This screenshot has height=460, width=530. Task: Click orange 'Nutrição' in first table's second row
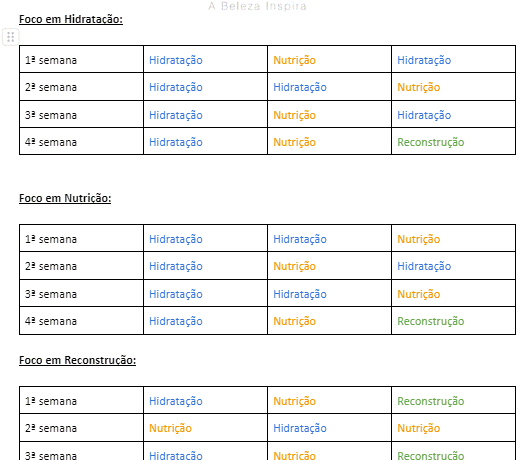click(418, 87)
